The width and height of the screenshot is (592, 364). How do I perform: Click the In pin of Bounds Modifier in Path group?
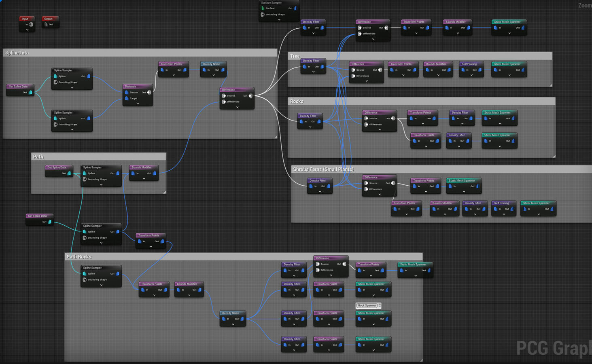(x=133, y=173)
